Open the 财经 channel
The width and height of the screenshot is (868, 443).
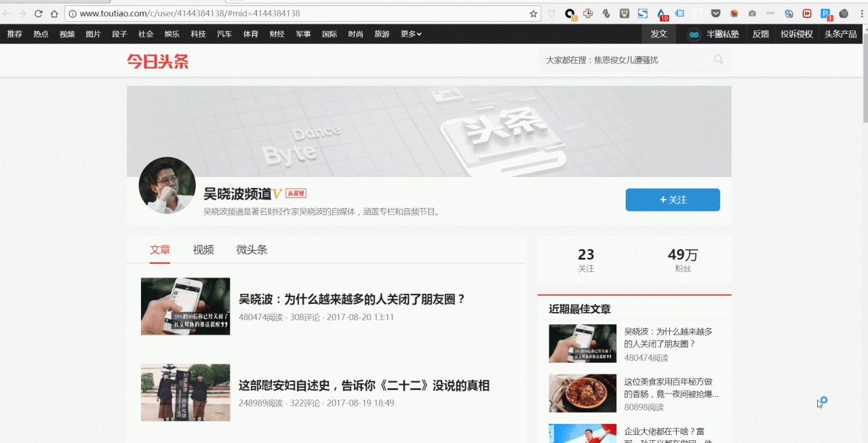277,34
